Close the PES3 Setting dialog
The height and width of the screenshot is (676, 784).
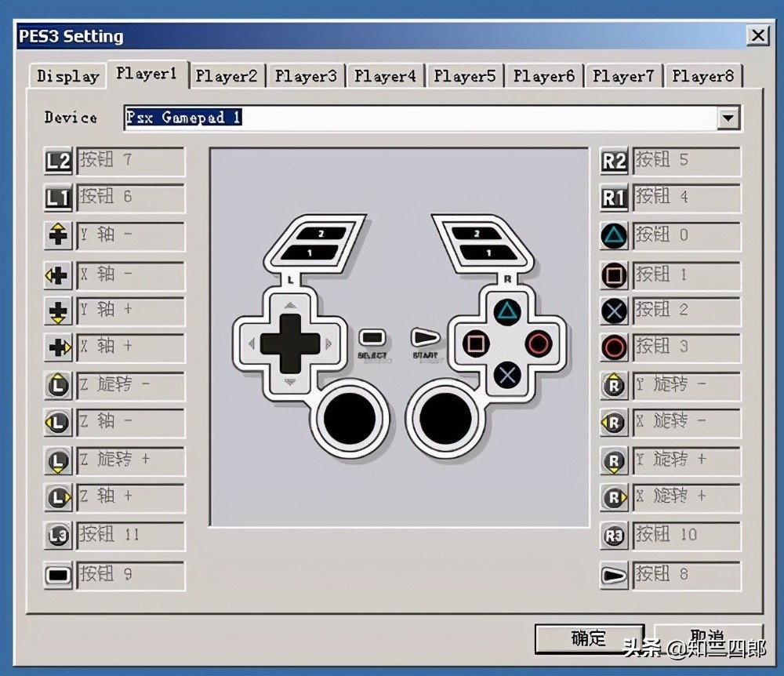coord(757,36)
